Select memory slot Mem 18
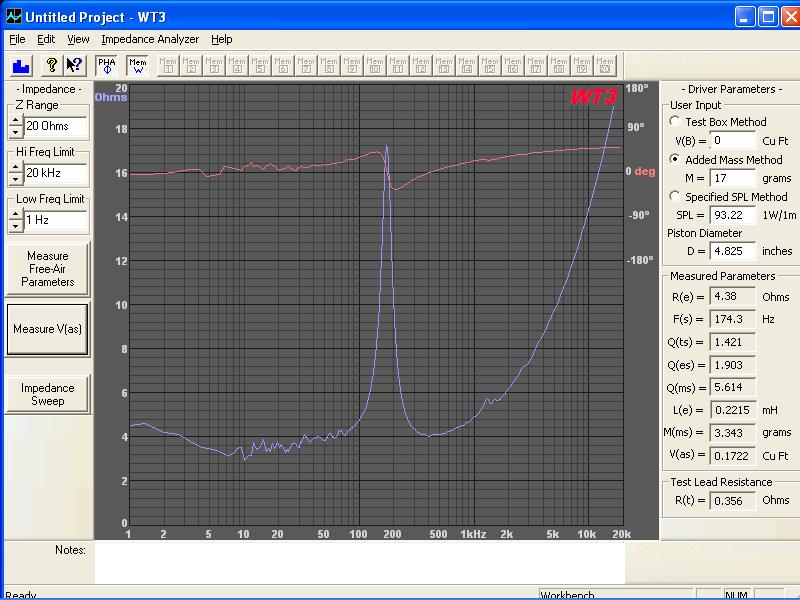The image size is (800, 600). pyautogui.click(x=559, y=66)
